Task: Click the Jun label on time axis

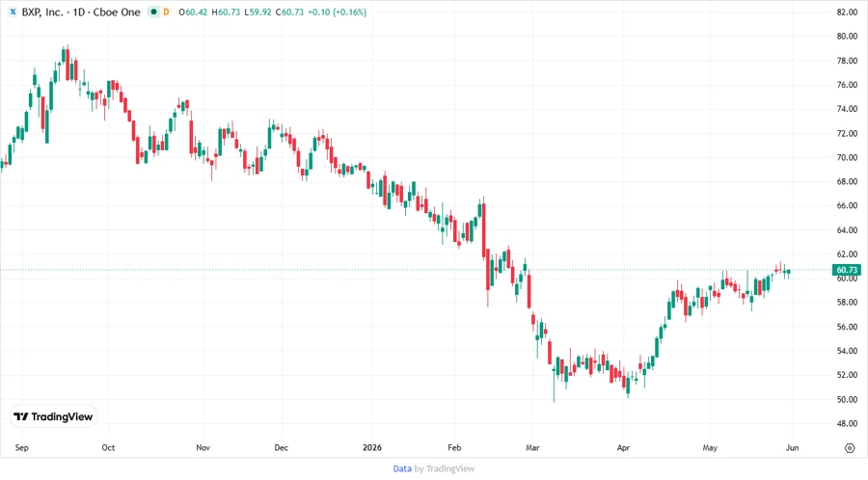Action: pos(792,447)
